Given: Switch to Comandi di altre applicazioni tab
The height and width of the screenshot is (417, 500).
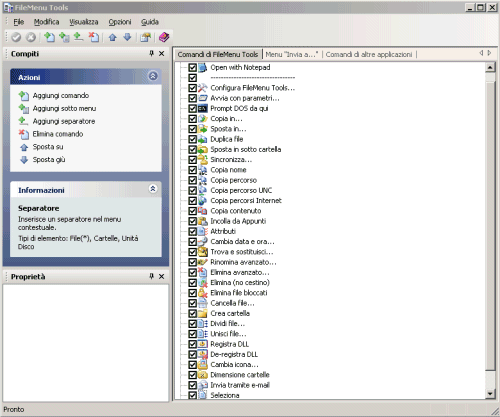Looking at the screenshot, I should [369, 54].
